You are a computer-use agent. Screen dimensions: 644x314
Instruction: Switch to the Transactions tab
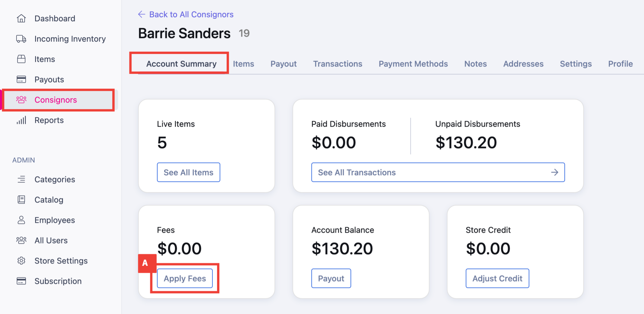point(338,64)
